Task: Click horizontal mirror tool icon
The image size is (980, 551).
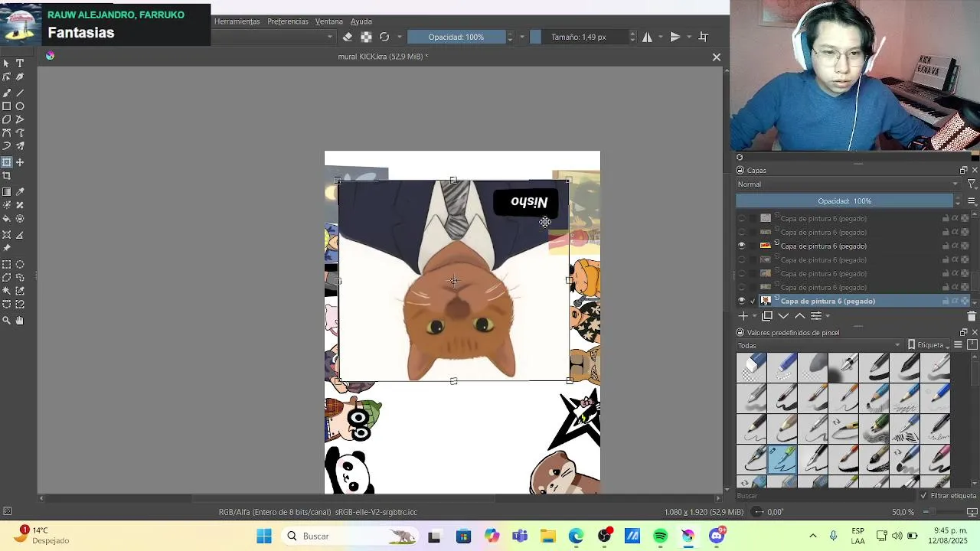Action: coord(648,37)
